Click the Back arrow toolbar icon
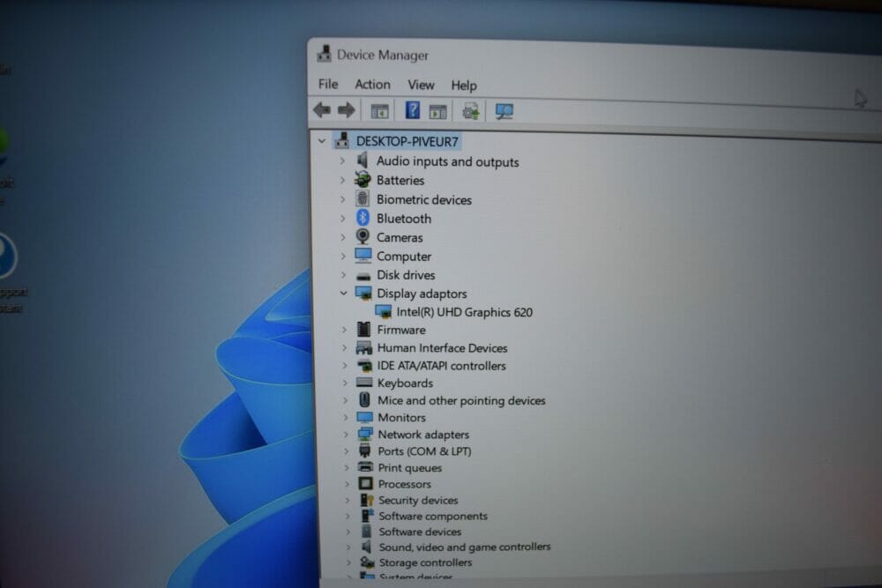Viewport: 882px width, 588px height. pyautogui.click(x=322, y=109)
